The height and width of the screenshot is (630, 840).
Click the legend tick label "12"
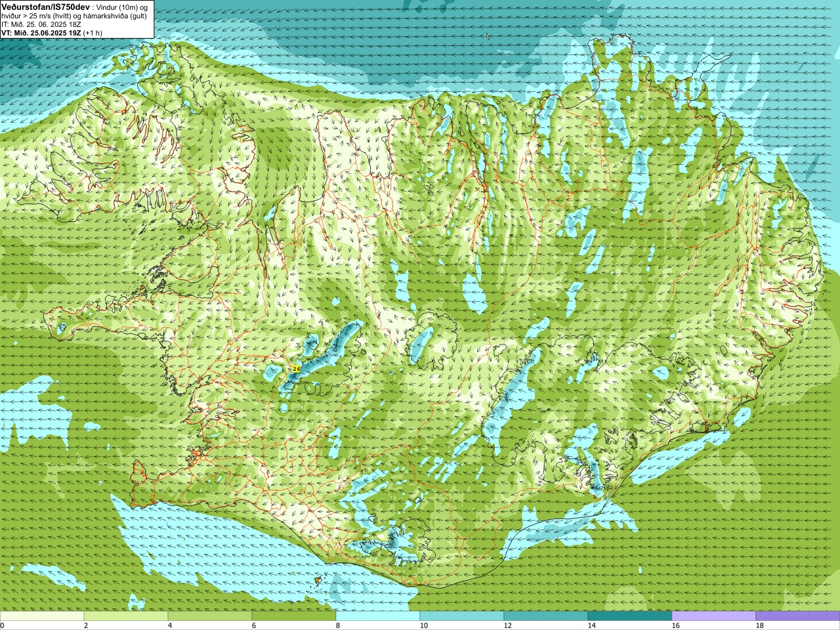[507, 626]
